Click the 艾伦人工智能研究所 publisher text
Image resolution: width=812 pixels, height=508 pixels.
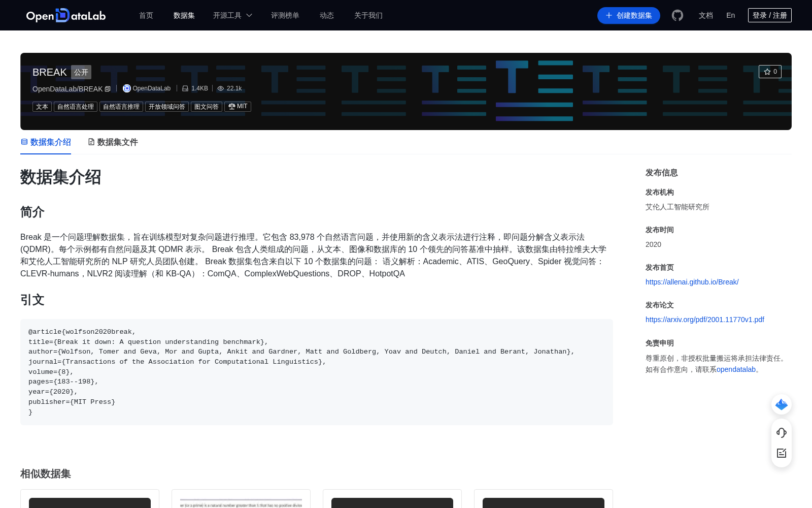pyautogui.click(x=678, y=207)
